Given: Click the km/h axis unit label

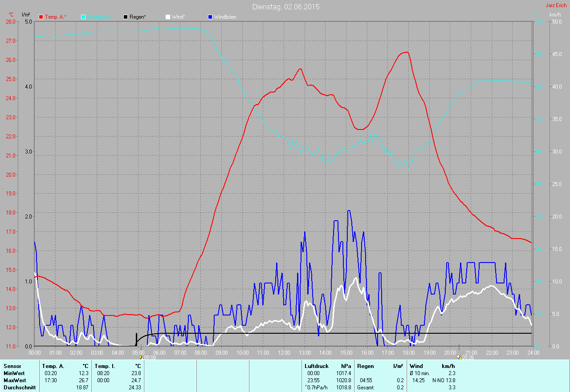Looking at the screenshot, I should [x=555, y=15].
